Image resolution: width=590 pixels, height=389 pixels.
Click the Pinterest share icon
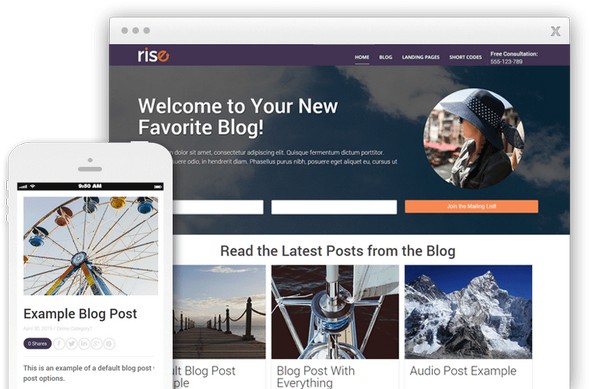[109, 343]
